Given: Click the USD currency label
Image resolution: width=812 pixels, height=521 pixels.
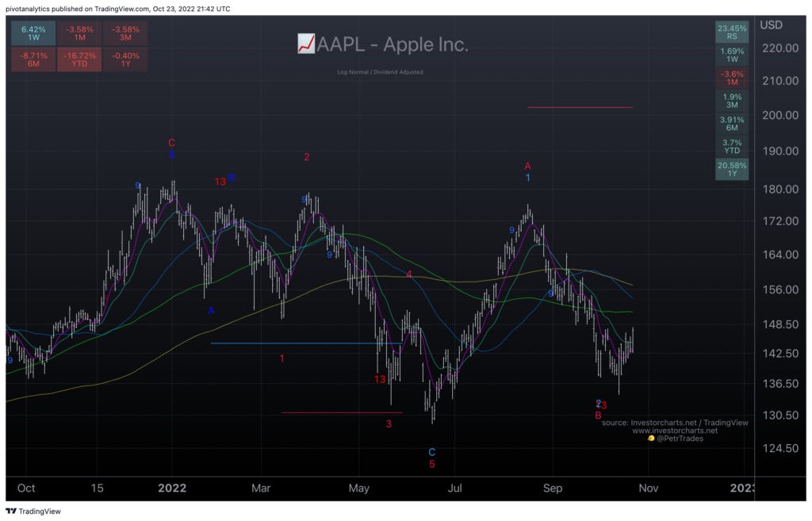Looking at the screenshot, I should (x=771, y=25).
